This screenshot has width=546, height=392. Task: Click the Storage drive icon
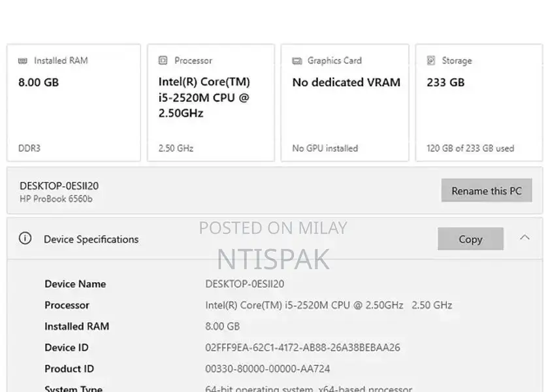(x=431, y=61)
